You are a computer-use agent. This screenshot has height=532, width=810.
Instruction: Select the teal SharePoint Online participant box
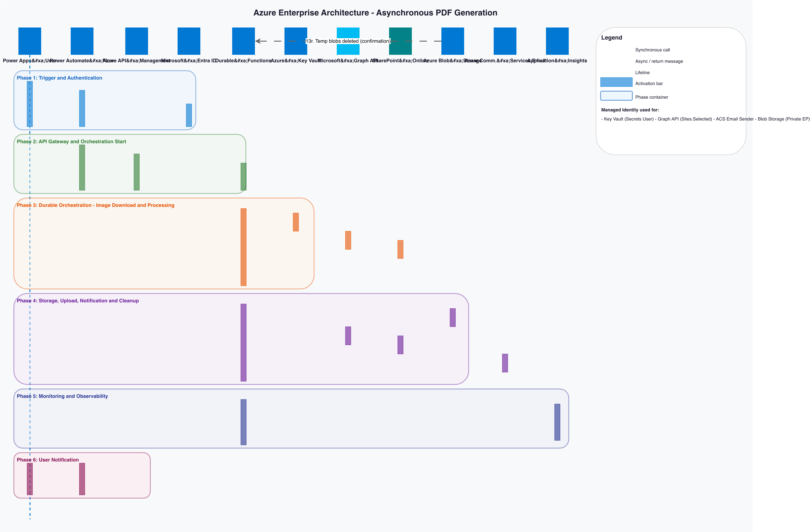pos(400,41)
